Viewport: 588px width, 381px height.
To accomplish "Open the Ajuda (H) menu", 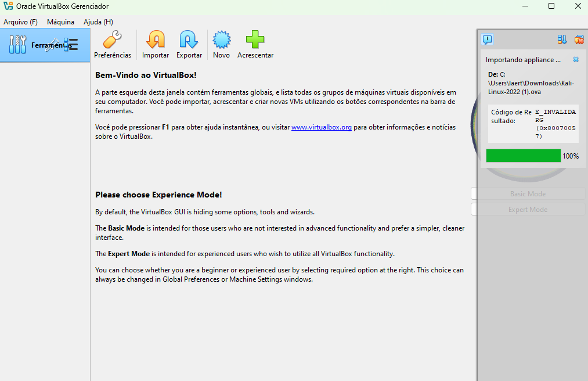I will pos(98,21).
